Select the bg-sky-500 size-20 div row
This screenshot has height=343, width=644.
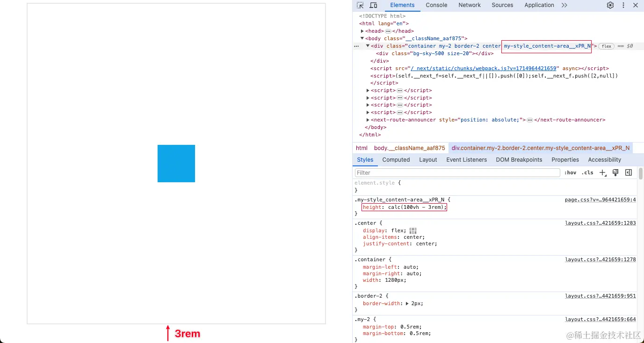coord(434,54)
